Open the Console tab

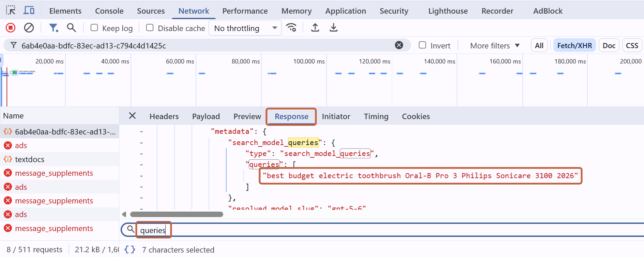coord(109,11)
